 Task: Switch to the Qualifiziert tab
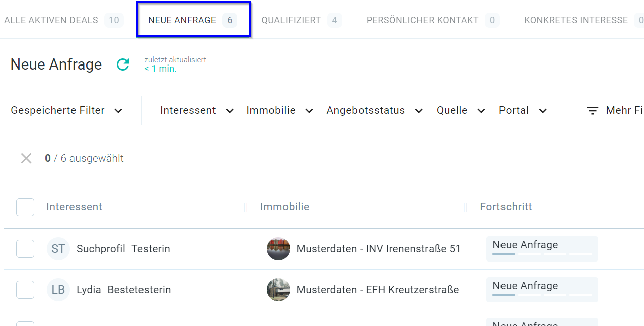tap(301, 20)
